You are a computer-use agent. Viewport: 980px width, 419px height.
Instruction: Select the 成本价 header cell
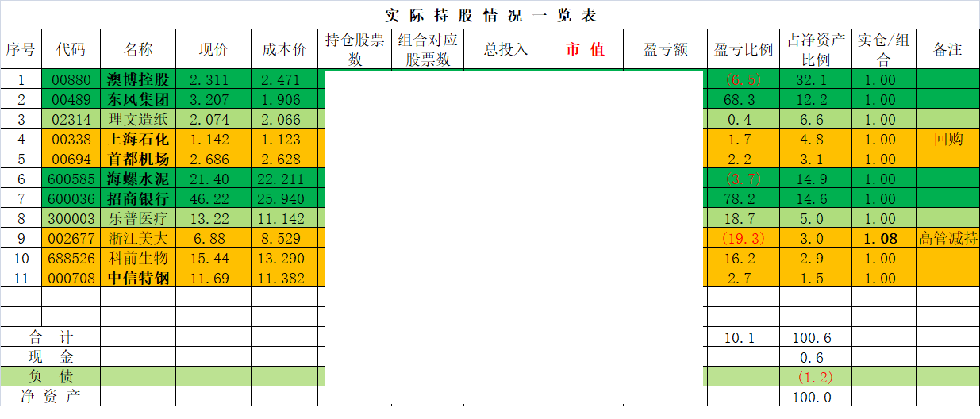[x=284, y=50]
